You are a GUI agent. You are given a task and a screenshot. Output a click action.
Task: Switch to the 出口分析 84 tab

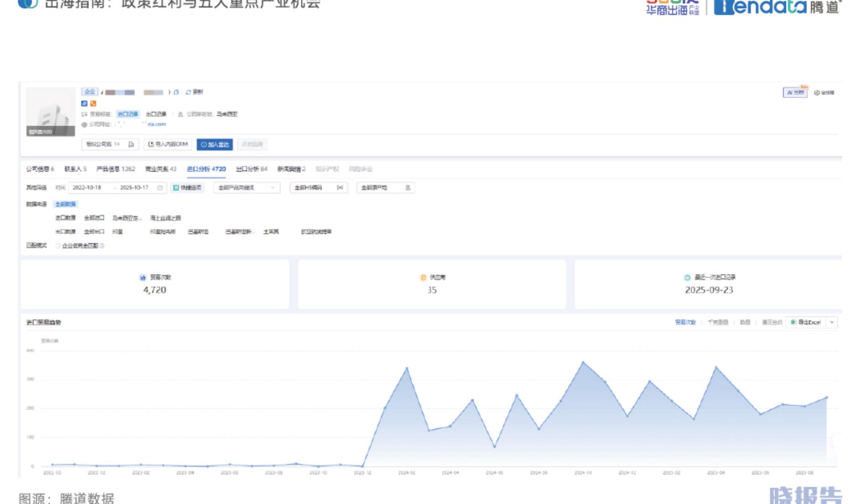[x=251, y=169]
